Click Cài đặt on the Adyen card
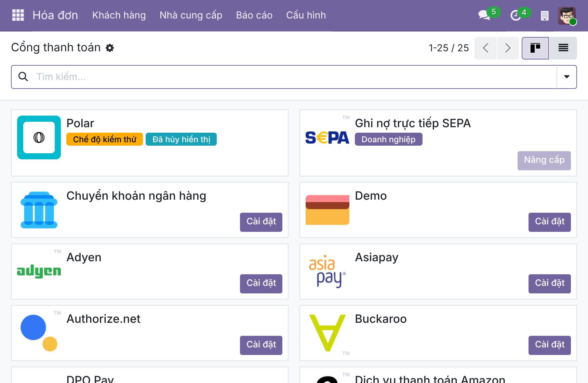The image size is (588, 383). [x=261, y=284]
